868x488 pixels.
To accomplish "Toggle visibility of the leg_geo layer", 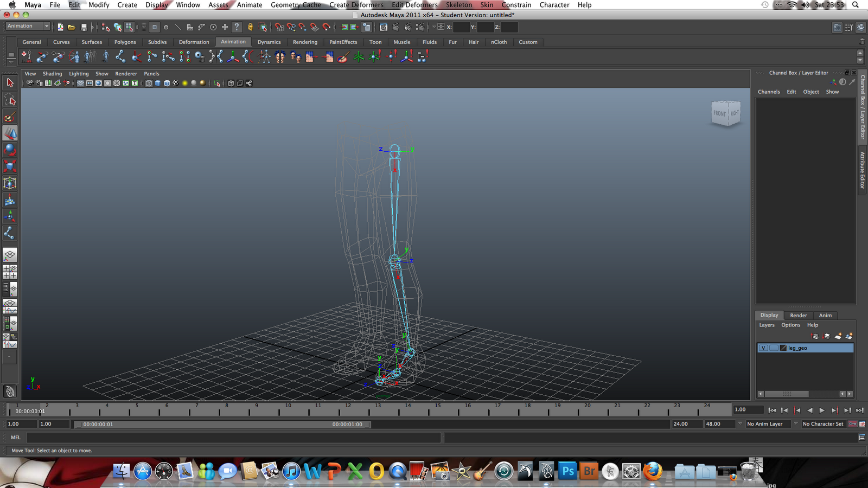I will coord(763,348).
